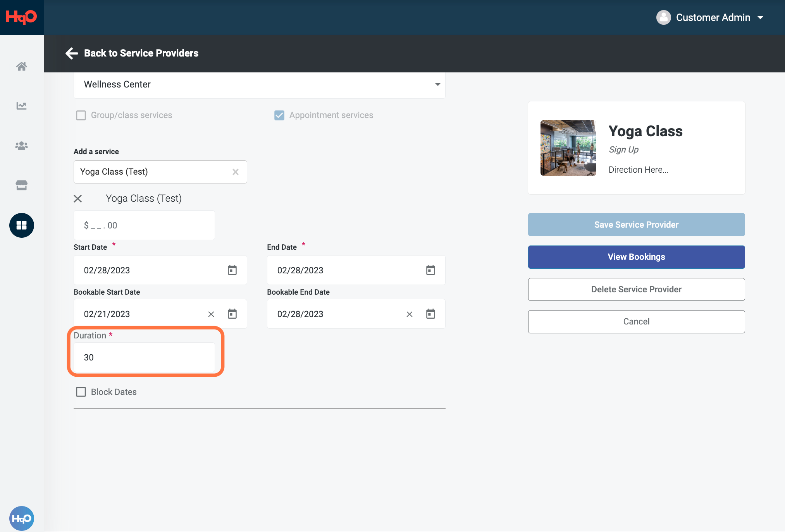Viewport: 785px width, 532px height.
Task: Open the Customer Admin account menu
Action: click(x=710, y=17)
